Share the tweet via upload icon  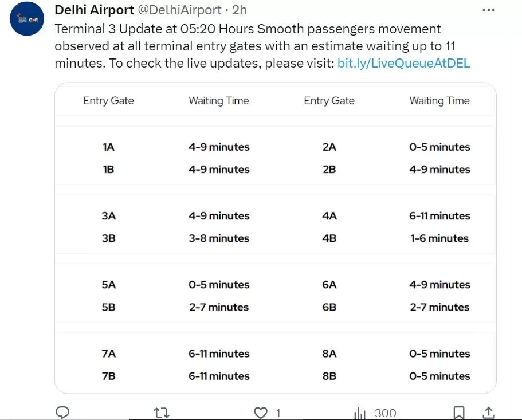[488, 413]
